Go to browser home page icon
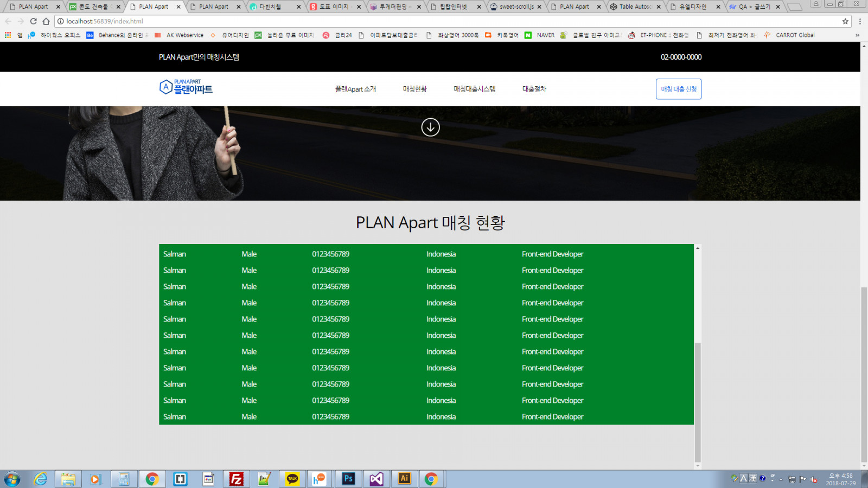This screenshot has height=488, width=868. pyautogui.click(x=46, y=21)
